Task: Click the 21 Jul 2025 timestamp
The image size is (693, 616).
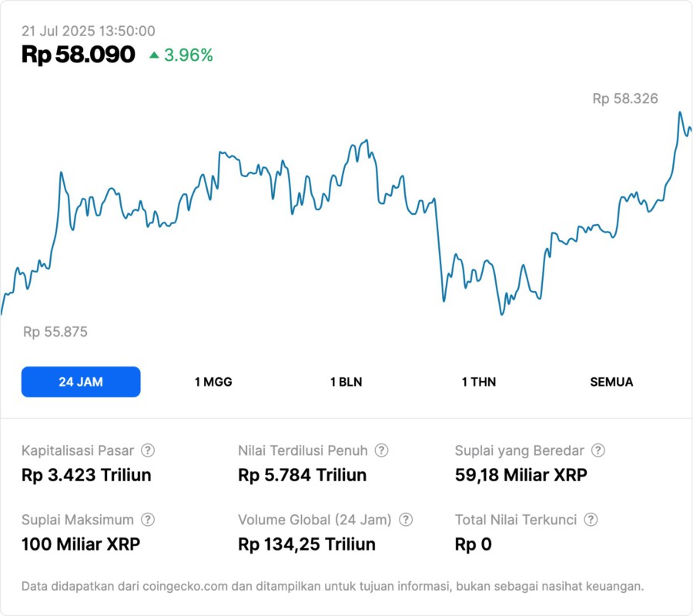Action: point(89,32)
